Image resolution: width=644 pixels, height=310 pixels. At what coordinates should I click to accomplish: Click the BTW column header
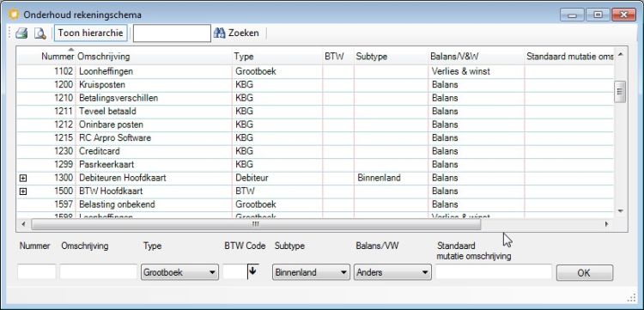tap(333, 57)
